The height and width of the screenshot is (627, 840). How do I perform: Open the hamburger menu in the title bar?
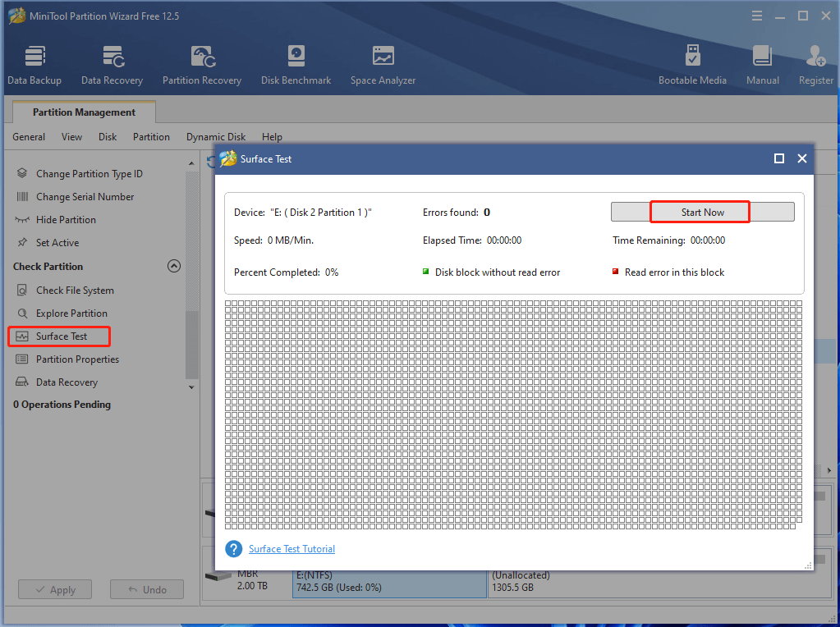tap(757, 16)
